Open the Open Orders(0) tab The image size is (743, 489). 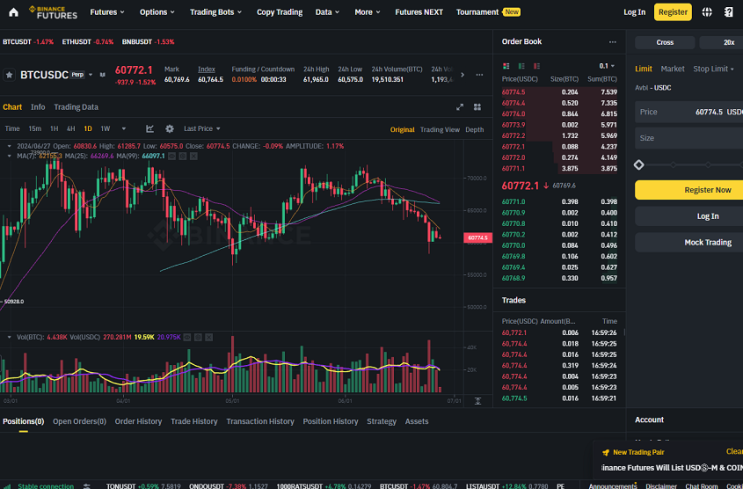coord(79,421)
